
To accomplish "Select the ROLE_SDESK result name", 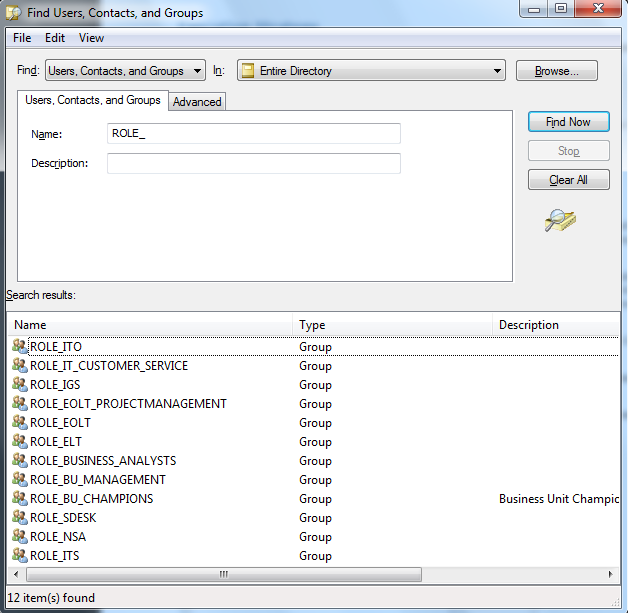I will point(63,518).
